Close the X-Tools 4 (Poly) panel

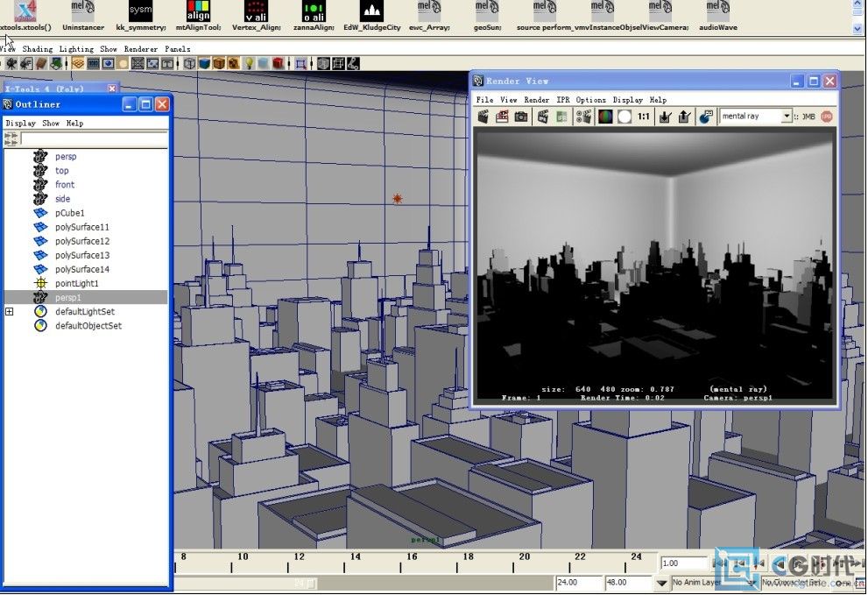[x=112, y=89]
